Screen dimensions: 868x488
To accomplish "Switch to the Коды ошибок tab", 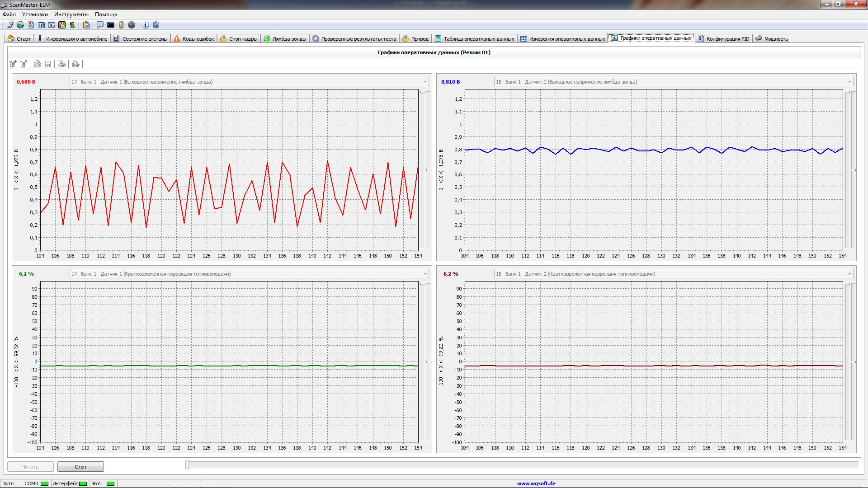I will 193,39.
